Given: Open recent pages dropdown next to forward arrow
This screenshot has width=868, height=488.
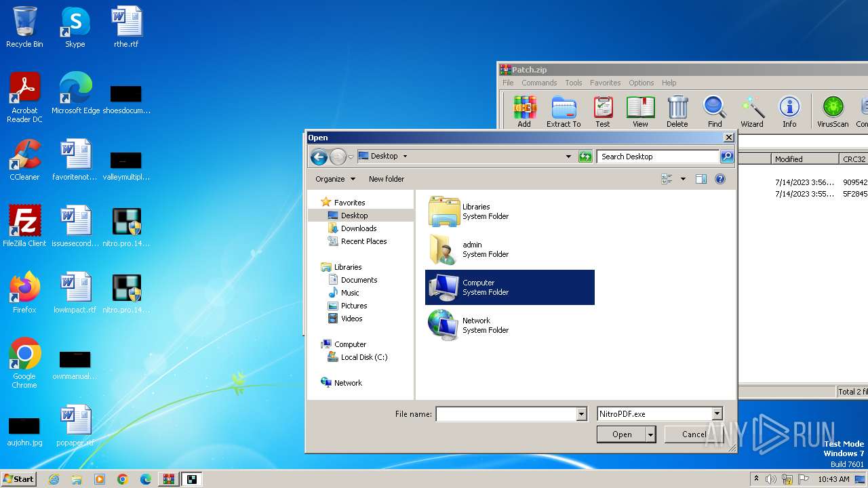Looking at the screenshot, I should [x=351, y=157].
